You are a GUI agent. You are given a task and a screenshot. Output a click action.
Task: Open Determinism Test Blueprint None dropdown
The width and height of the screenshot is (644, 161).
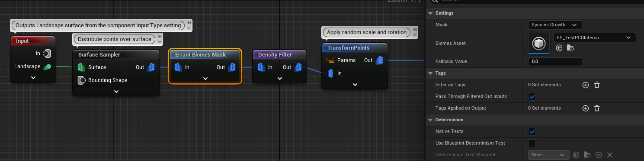pyautogui.click(x=548, y=155)
